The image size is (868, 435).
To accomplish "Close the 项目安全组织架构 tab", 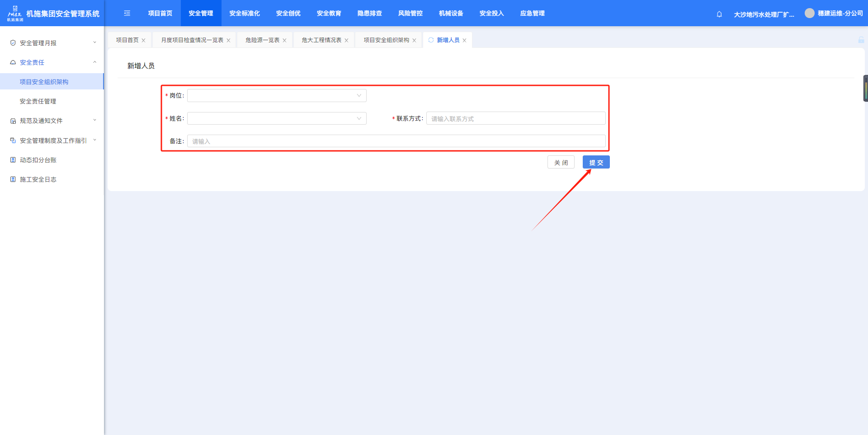I will tap(414, 41).
